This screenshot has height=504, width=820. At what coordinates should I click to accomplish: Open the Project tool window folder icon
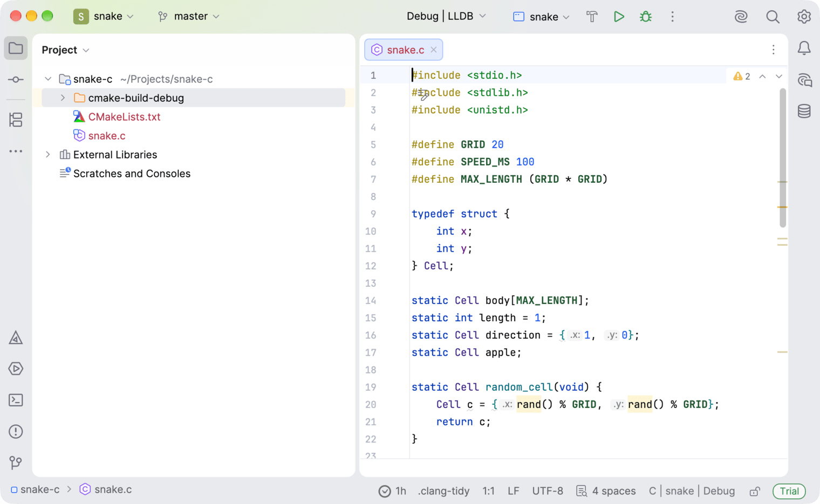16,49
